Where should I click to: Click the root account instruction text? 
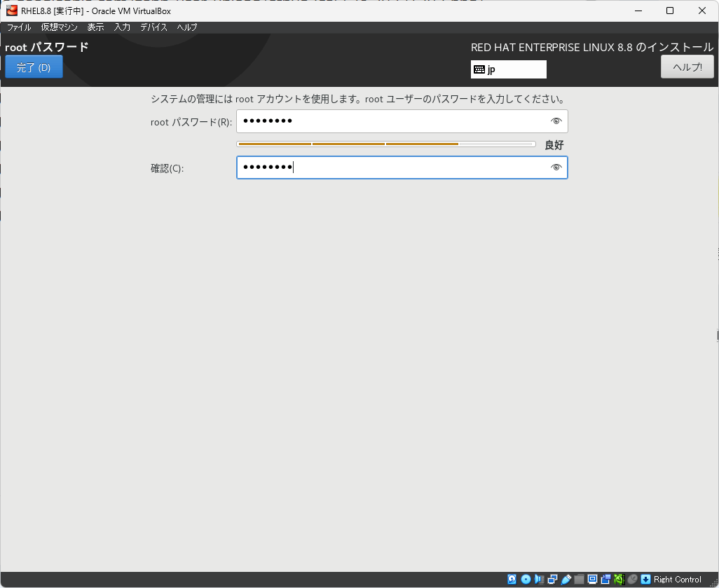click(359, 99)
